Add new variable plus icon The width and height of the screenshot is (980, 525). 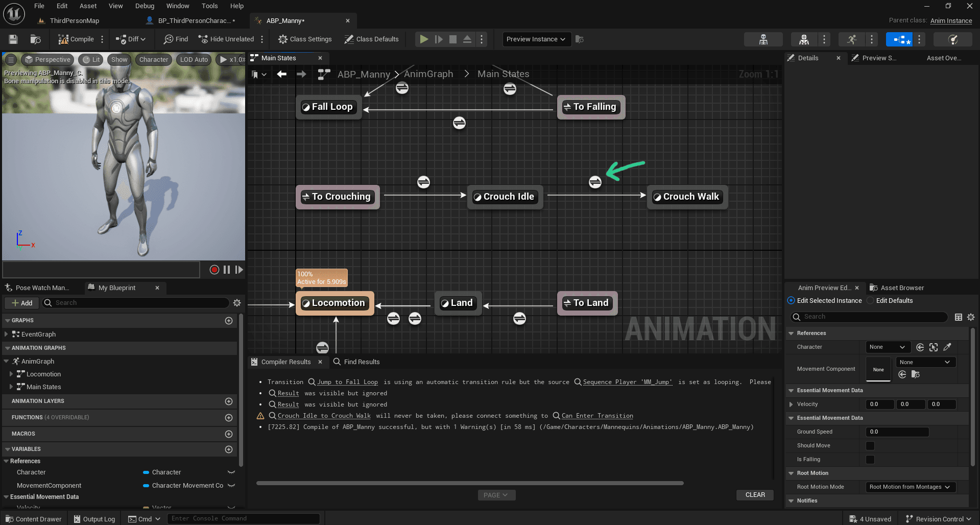click(229, 449)
